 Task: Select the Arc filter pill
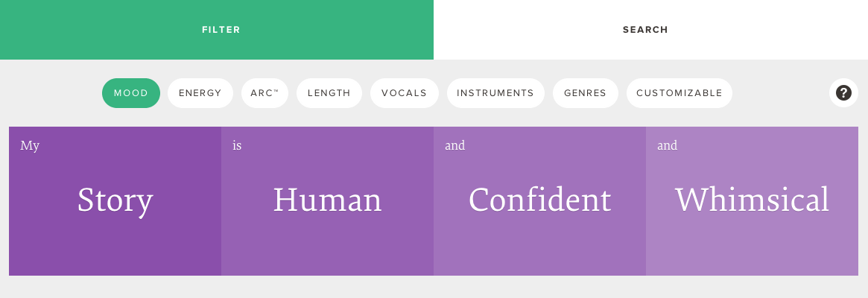tap(264, 93)
